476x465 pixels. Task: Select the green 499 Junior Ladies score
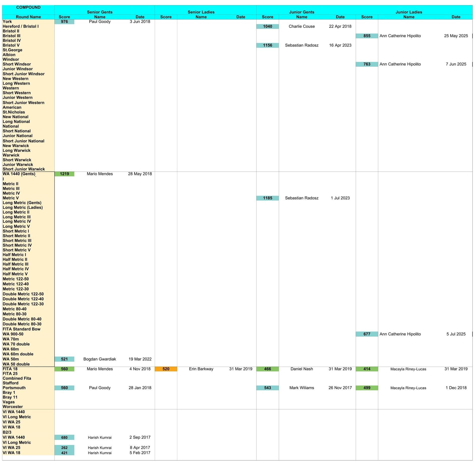click(367, 388)
